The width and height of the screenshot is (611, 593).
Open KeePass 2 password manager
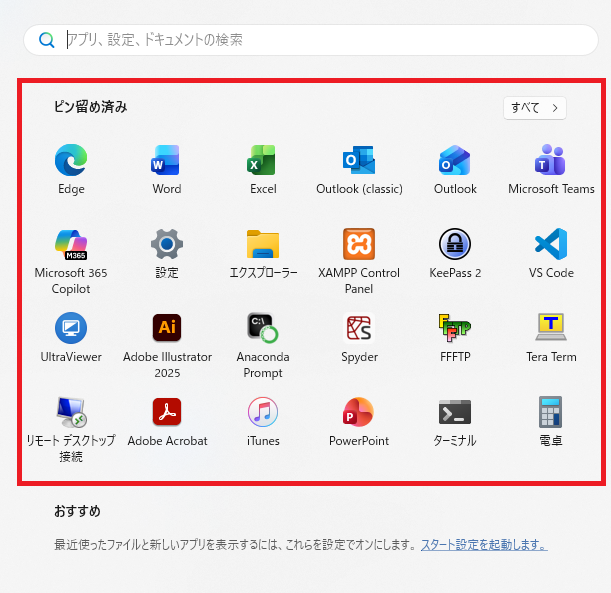tap(455, 244)
